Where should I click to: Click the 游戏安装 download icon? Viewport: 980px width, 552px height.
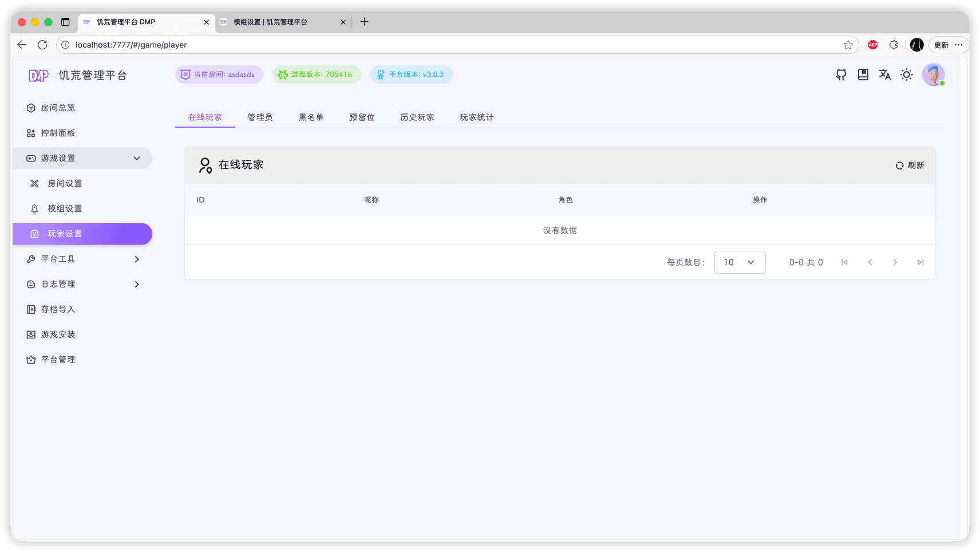31,334
